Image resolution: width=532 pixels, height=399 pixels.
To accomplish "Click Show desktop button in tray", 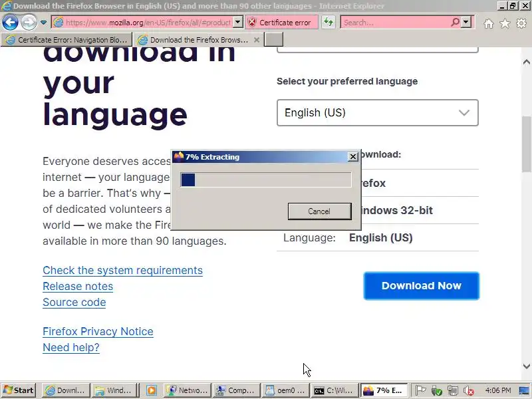I will click(x=525, y=391).
